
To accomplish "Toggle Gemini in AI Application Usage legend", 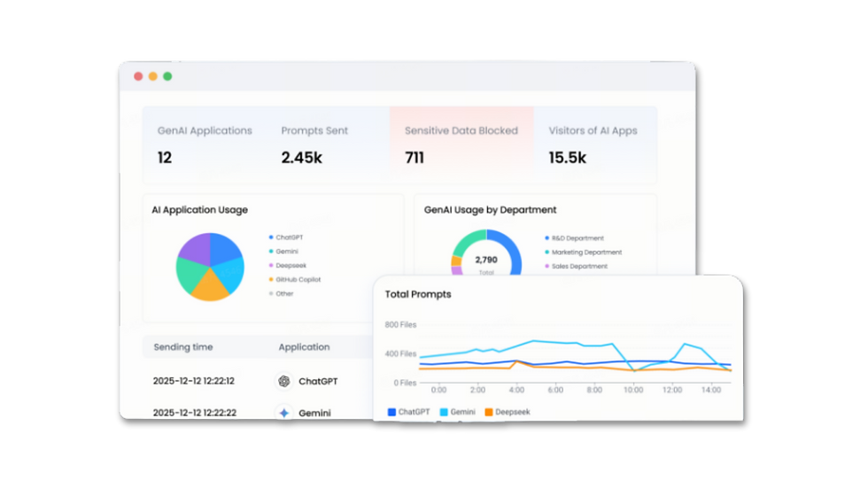I will [283, 252].
